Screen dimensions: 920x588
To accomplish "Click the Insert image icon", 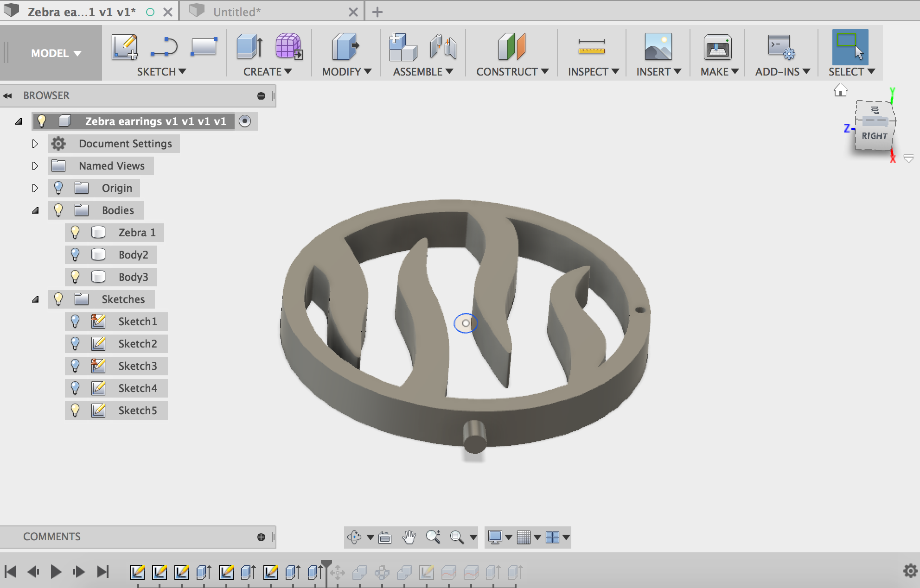I will tap(658, 47).
